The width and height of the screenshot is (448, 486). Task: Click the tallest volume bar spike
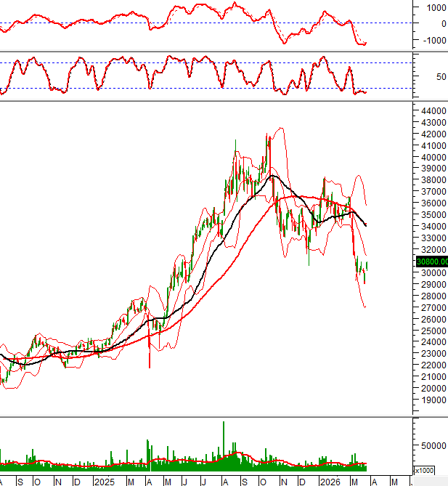coord(224,424)
